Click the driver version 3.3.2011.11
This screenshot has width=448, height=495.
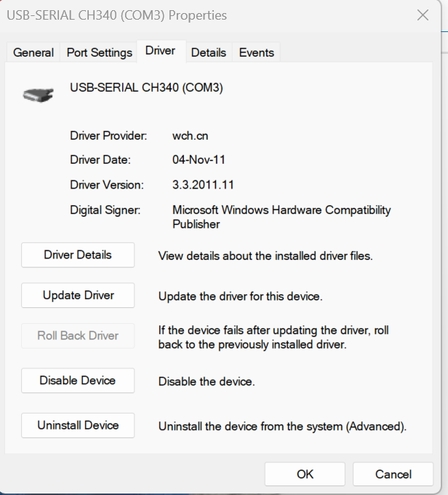pyautogui.click(x=203, y=185)
